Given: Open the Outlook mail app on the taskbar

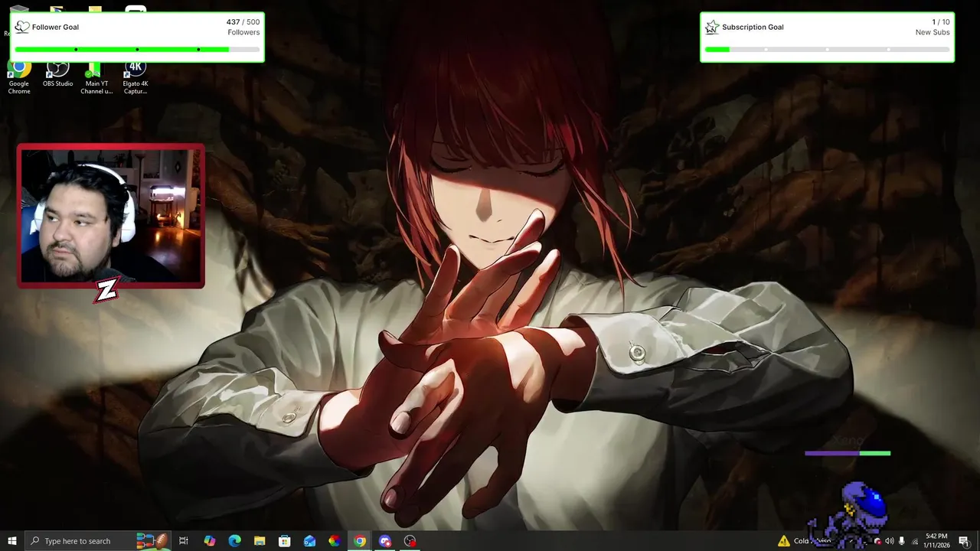Looking at the screenshot, I should pyautogui.click(x=309, y=541).
